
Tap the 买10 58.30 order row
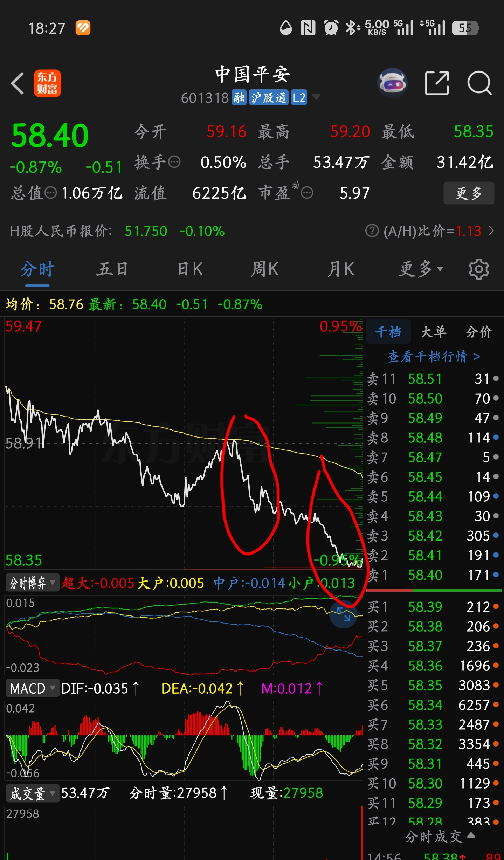point(434,783)
